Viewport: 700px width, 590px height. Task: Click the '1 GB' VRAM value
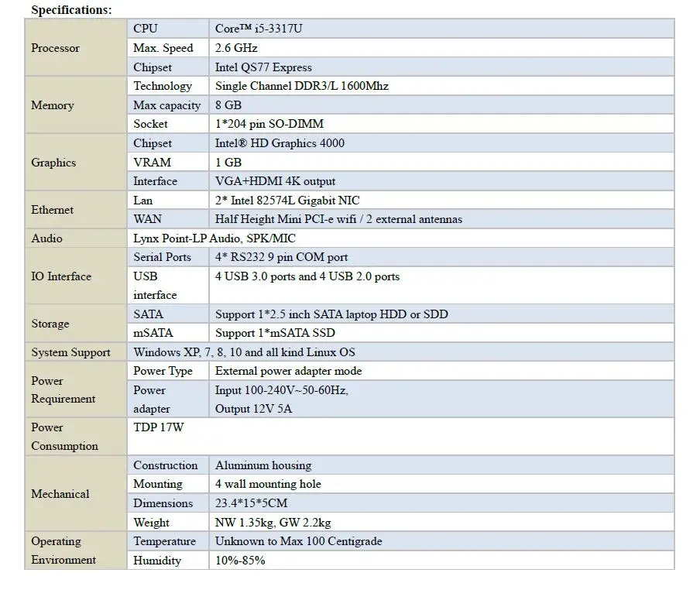[228, 163]
